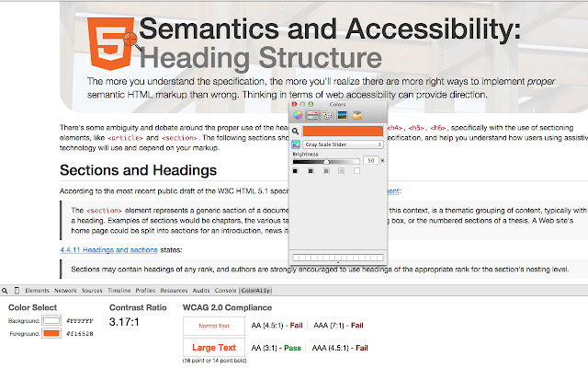Click the saved swatches strip in Colors panel

click(338, 258)
